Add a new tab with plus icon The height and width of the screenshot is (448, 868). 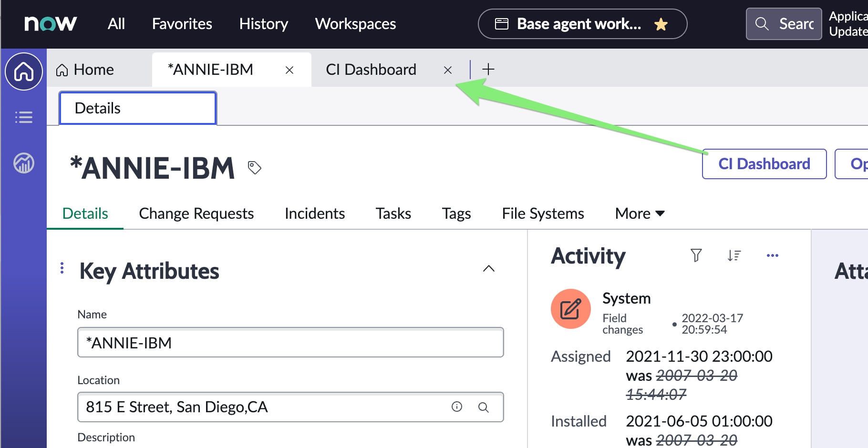click(x=488, y=69)
